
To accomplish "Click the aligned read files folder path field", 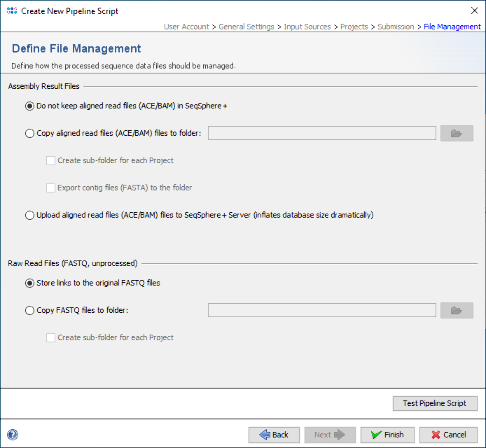I will coord(322,133).
